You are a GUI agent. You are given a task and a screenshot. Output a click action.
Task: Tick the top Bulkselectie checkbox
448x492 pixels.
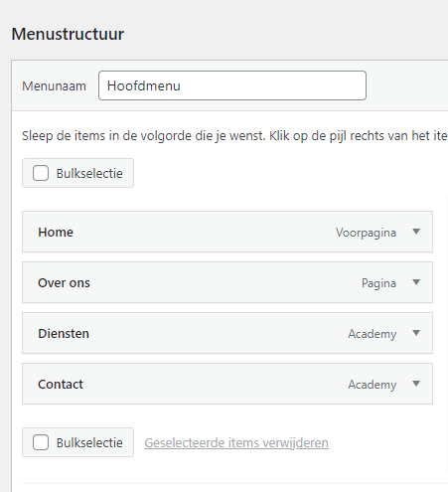[41, 173]
